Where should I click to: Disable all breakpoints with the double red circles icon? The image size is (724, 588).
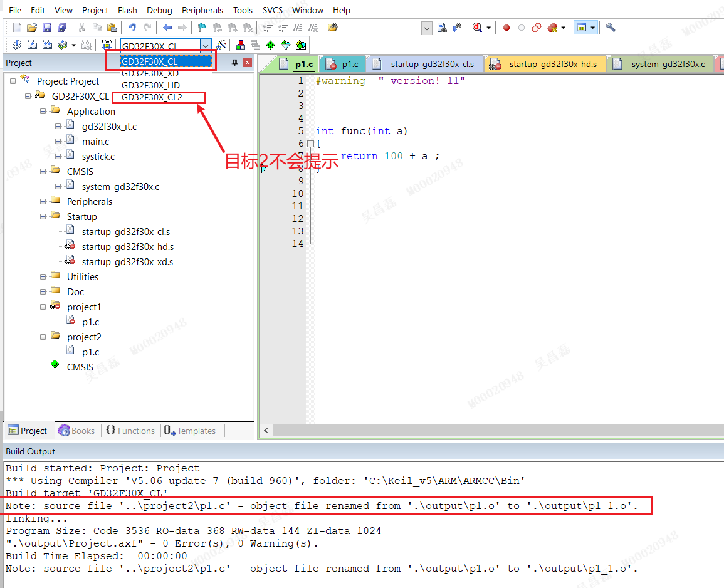[x=537, y=28]
